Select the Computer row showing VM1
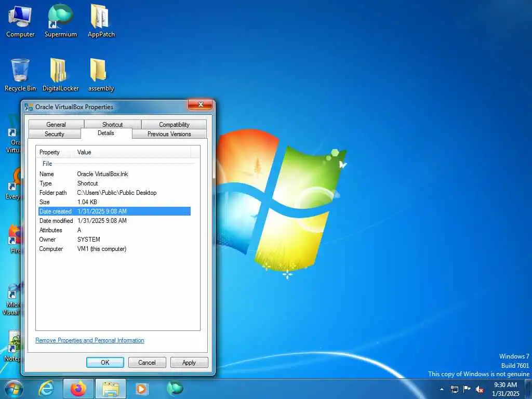Image resolution: width=532 pixels, height=399 pixels. [114, 249]
